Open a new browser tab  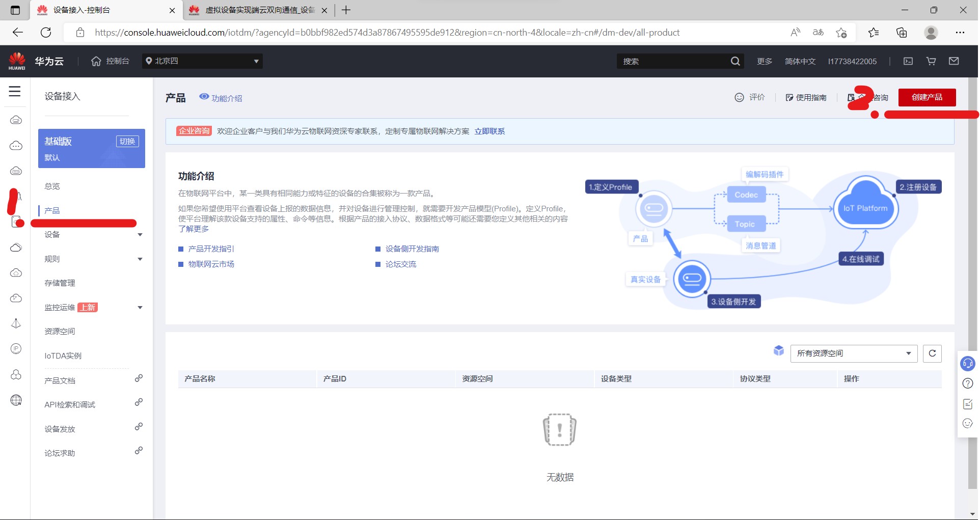(x=346, y=10)
